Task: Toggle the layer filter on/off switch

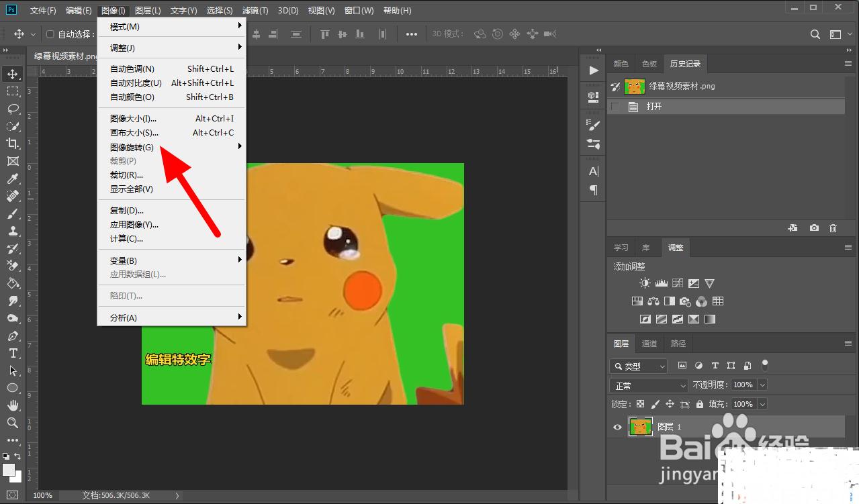Action: pos(764,365)
